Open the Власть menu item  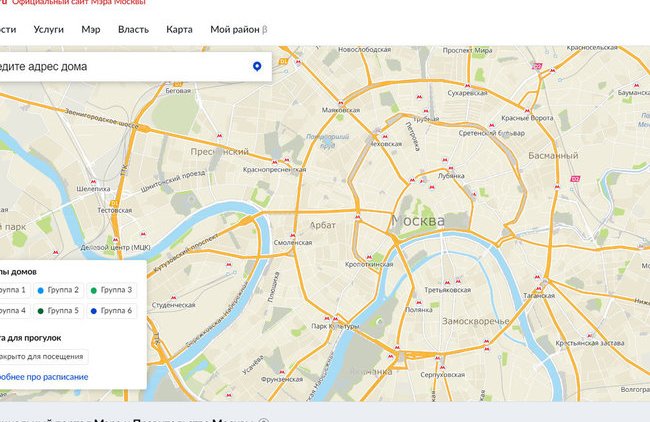coord(133,29)
